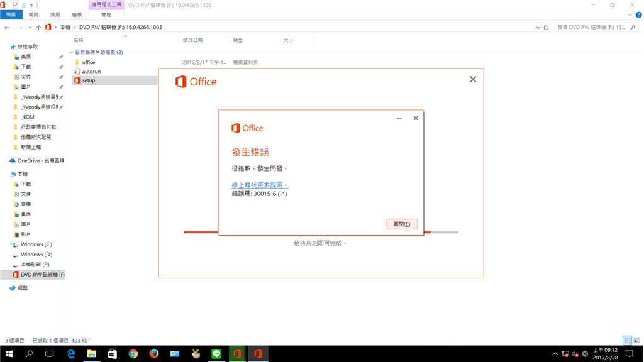The height and width of the screenshot is (362, 644).
Task: Open OneDrive in the navigation pane
Action: coord(40,160)
